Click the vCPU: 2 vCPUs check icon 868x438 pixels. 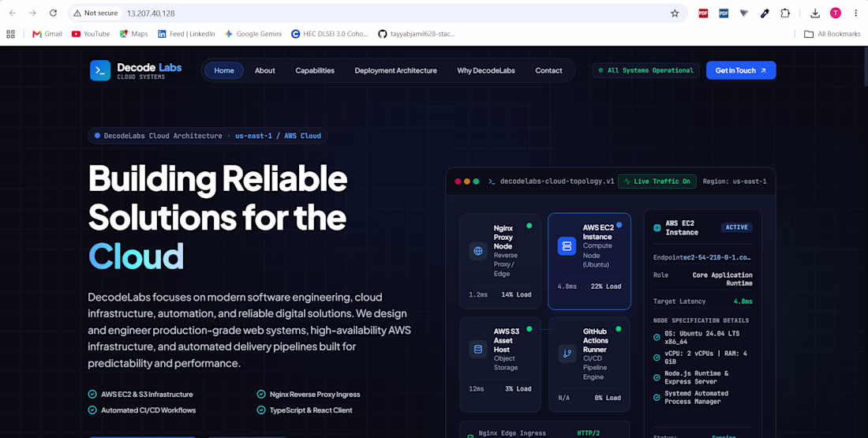[x=657, y=358]
